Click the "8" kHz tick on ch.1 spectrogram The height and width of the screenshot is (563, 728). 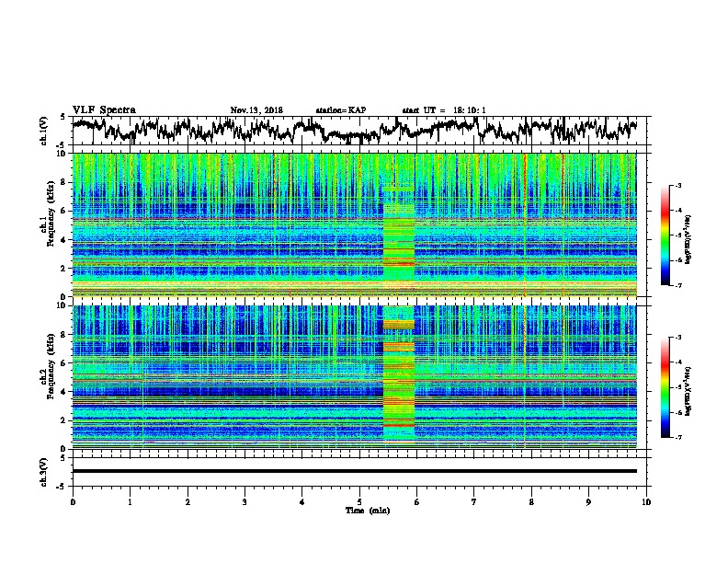tap(64, 182)
